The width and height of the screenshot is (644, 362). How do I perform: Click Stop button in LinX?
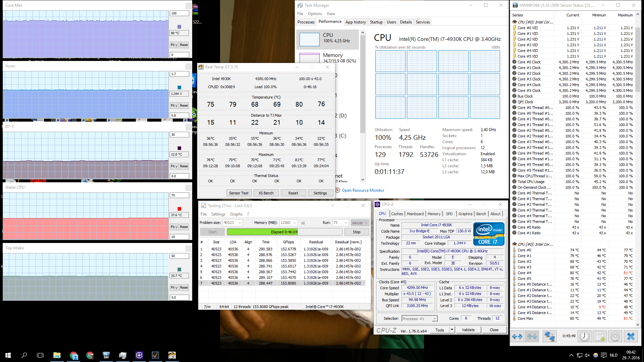[x=357, y=232]
